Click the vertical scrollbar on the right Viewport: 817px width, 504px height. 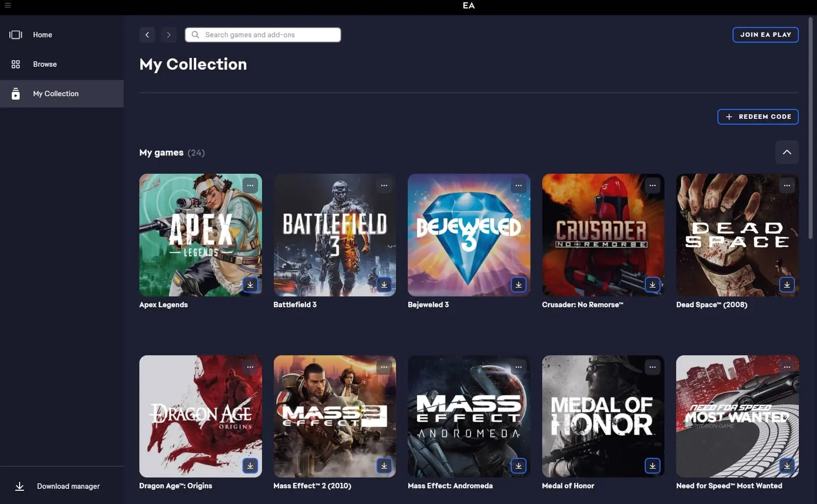point(811,129)
